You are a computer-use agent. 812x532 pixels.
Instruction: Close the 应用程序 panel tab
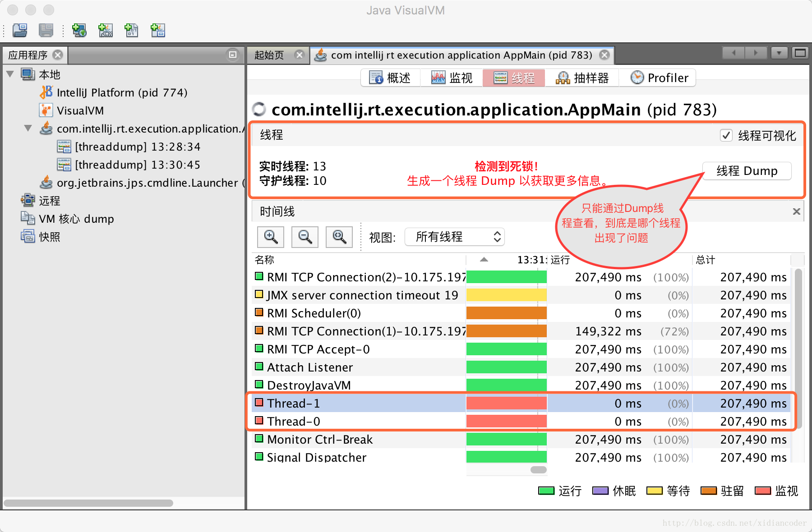click(58, 55)
